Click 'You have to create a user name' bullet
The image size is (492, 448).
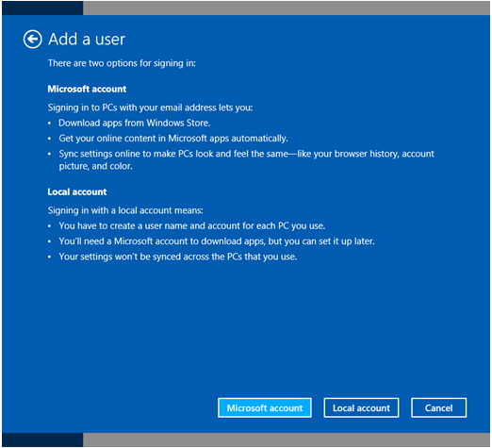coord(192,225)
